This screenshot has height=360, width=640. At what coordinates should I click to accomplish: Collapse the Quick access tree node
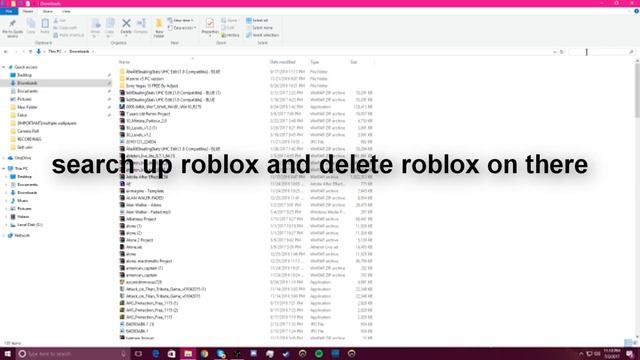click(4, 67)
